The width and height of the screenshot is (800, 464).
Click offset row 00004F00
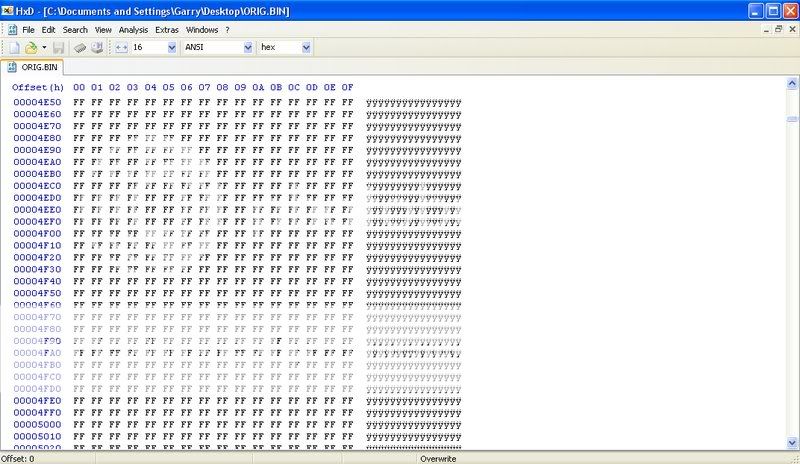tap(37, 233)
